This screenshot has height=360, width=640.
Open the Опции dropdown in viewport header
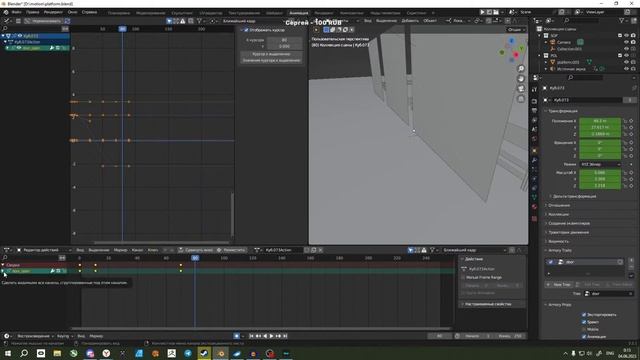pyautogui.click(x=516, y=30)
